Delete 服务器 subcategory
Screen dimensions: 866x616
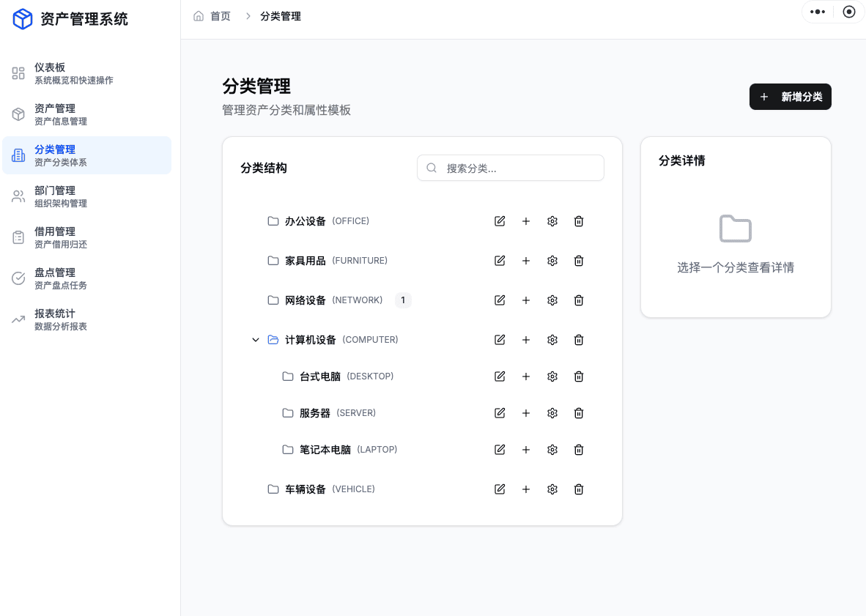pos(579,413)
